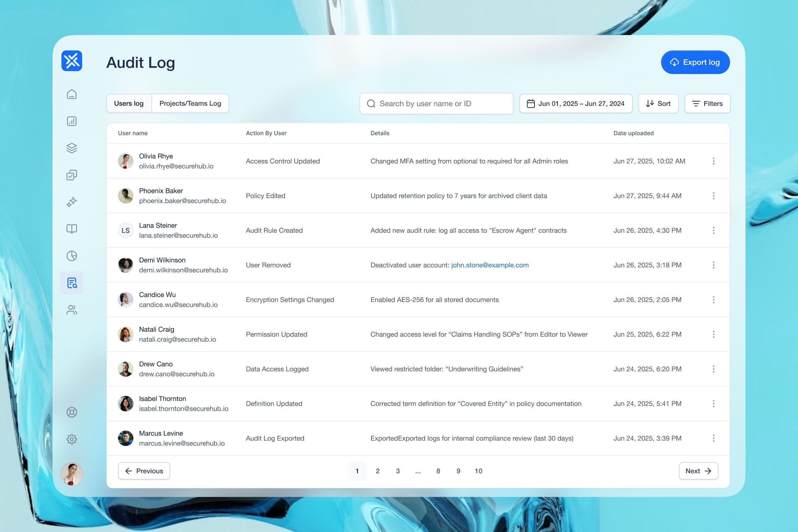Screen dimensions: 798x532
Task: Open the john.stone@example.com link
Action: tap(489, 265)
